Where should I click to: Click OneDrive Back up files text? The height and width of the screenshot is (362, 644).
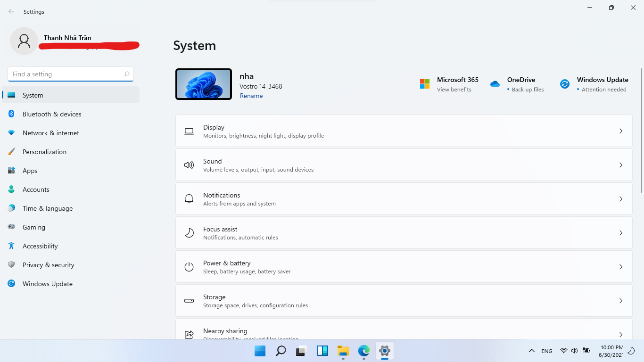(x=528, y=90)
